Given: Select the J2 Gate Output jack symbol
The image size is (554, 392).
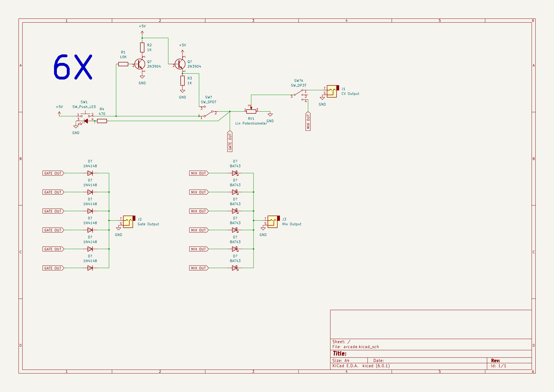Looking at the screenshot, I should click(128, 222).
